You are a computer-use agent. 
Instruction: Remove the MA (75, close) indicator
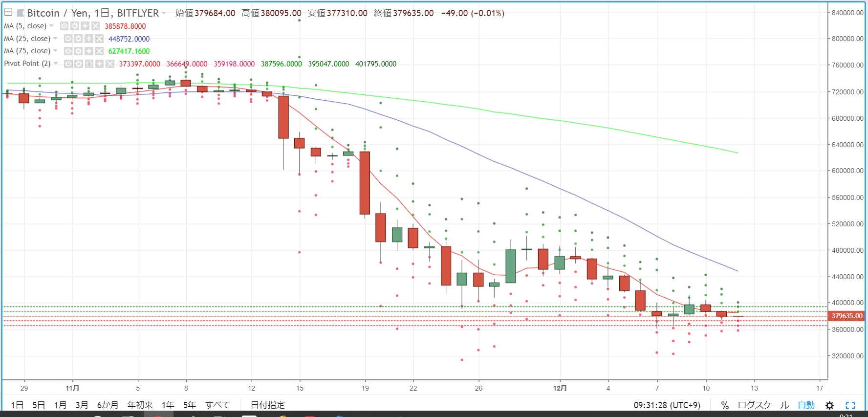coord(99,51)
